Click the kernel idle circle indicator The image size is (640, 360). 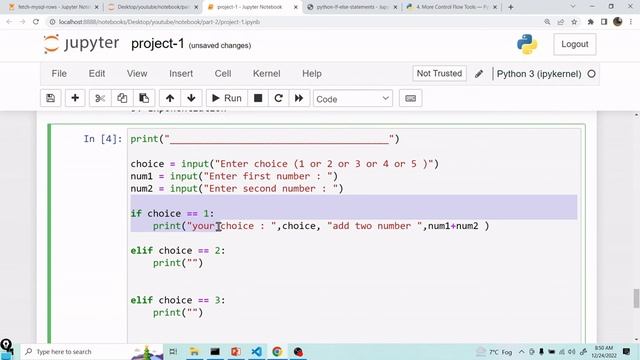pos(591,74)
